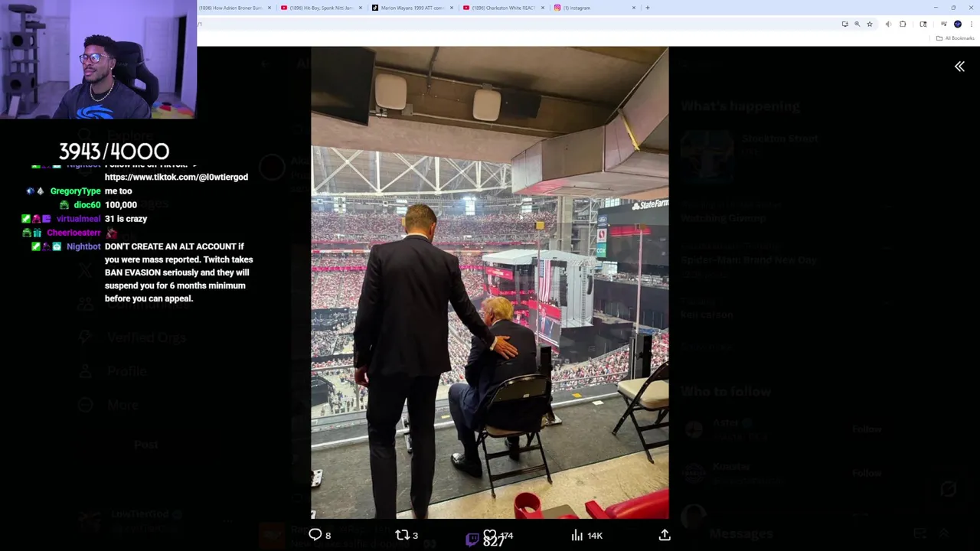Viewport: 980px width, 551px height.
Task: Click the repost arrows icon
Action: (402, 535)
